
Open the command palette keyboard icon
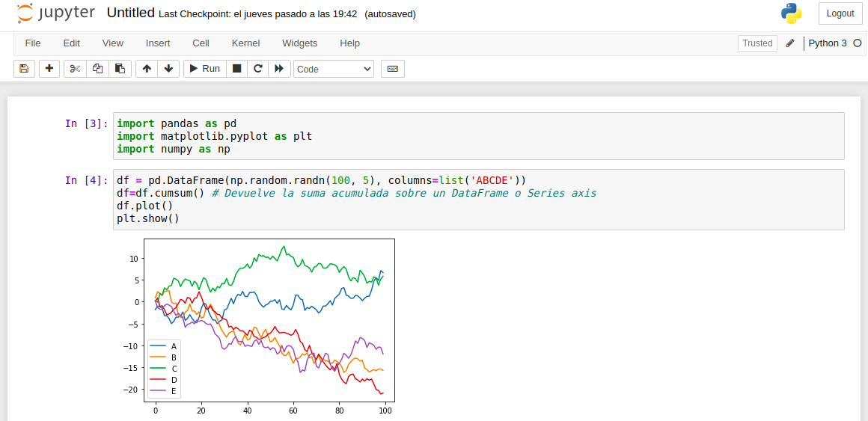392,69
